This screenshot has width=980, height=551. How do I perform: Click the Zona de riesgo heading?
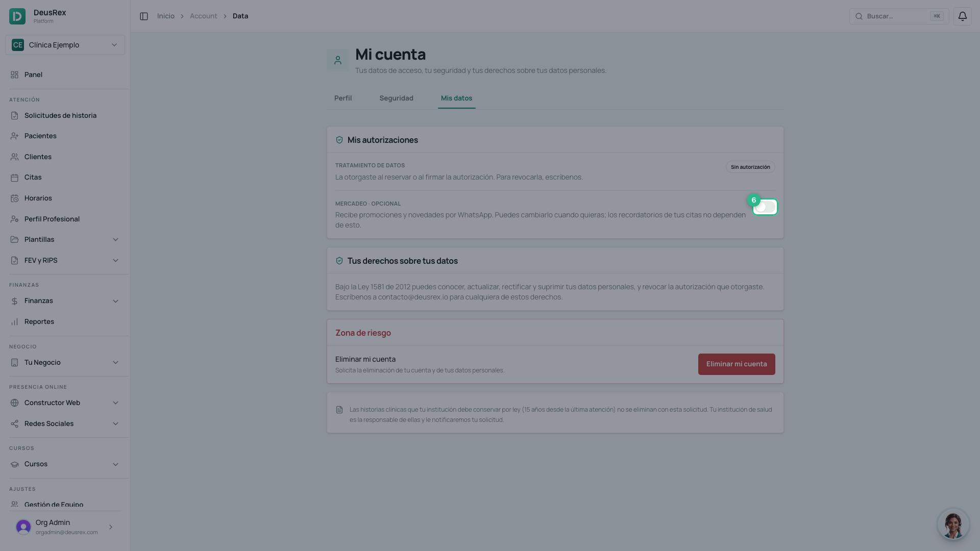pyautogui.click(x=363, y=333)
